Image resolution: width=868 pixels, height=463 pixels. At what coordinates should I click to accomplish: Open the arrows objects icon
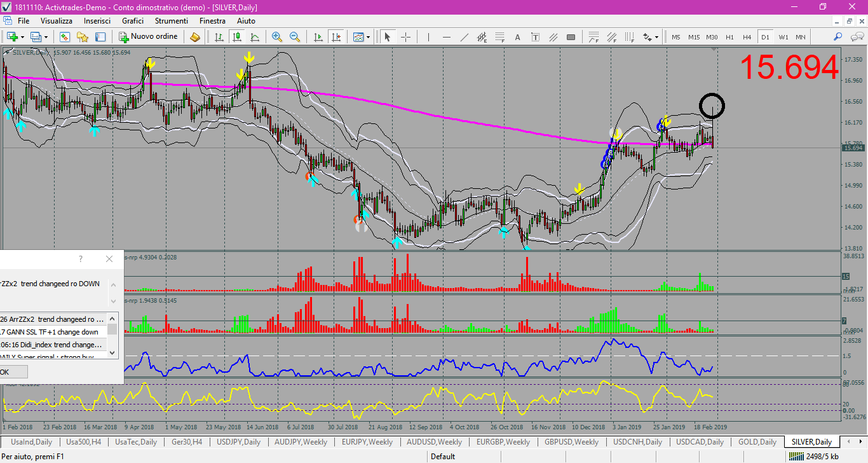(648, 37)
